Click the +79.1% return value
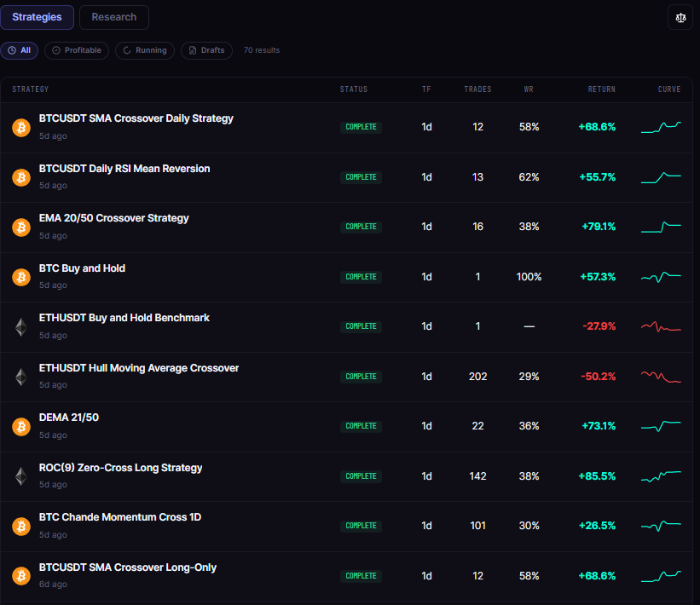This screenshot has height=605, width=700. click(x=599, y=227)
